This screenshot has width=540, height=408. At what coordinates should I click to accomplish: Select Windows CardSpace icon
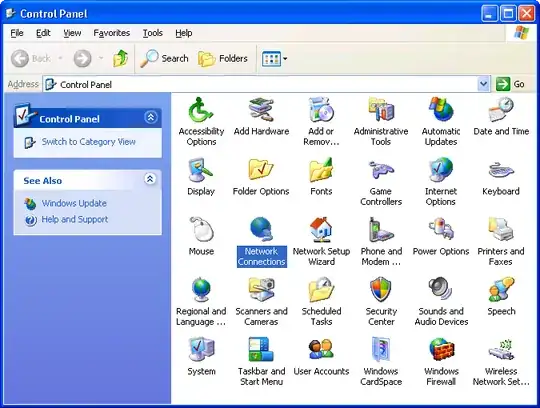(x=381, y=362)
